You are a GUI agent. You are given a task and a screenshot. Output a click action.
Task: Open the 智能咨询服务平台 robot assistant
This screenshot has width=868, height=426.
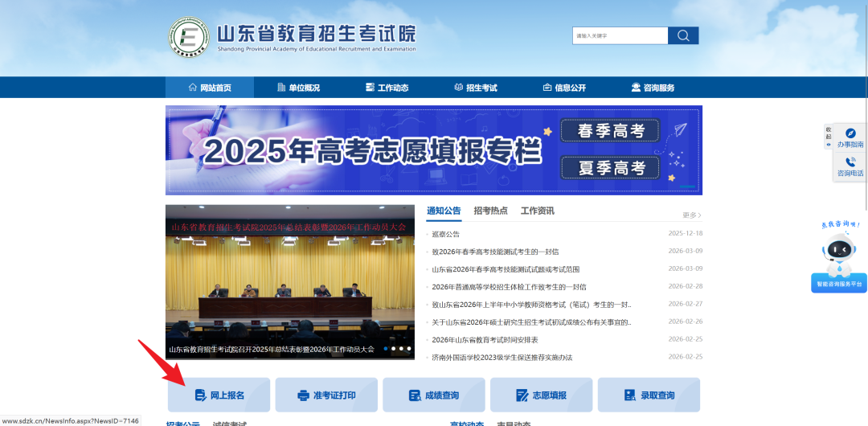[x=839, y=256]
